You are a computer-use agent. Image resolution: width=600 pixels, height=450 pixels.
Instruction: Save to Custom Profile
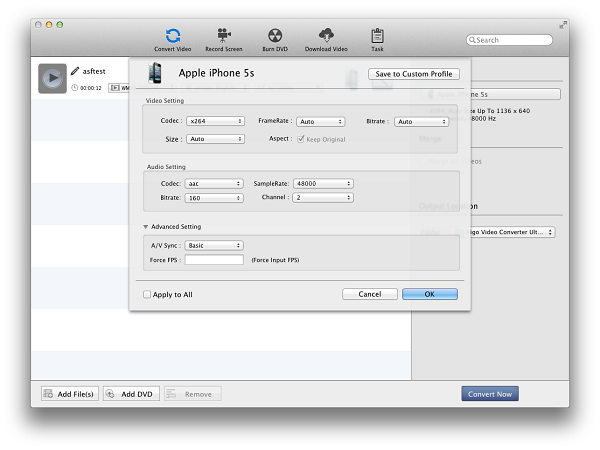414,74
